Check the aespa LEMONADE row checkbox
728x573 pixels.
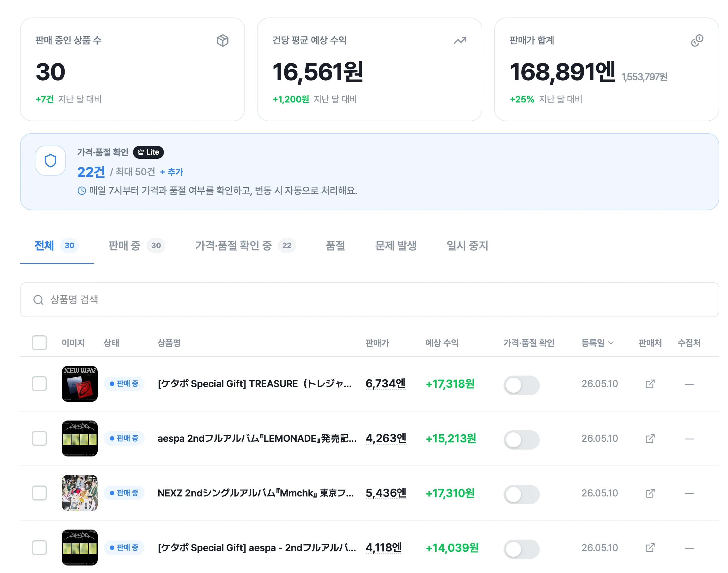pyautogui.click(x=39, y=438)
